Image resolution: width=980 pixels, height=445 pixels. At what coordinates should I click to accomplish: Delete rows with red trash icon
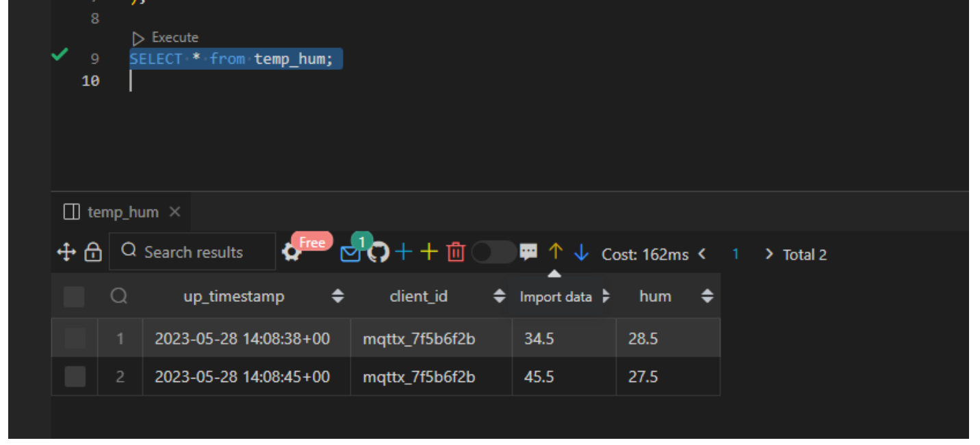(x=456, y=253)
